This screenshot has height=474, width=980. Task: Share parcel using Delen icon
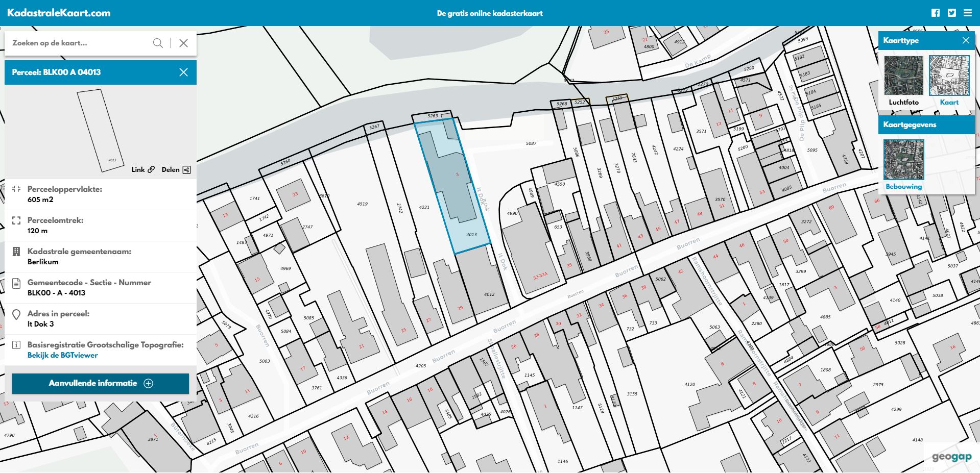pyautogui.click(x=176, y=169)
